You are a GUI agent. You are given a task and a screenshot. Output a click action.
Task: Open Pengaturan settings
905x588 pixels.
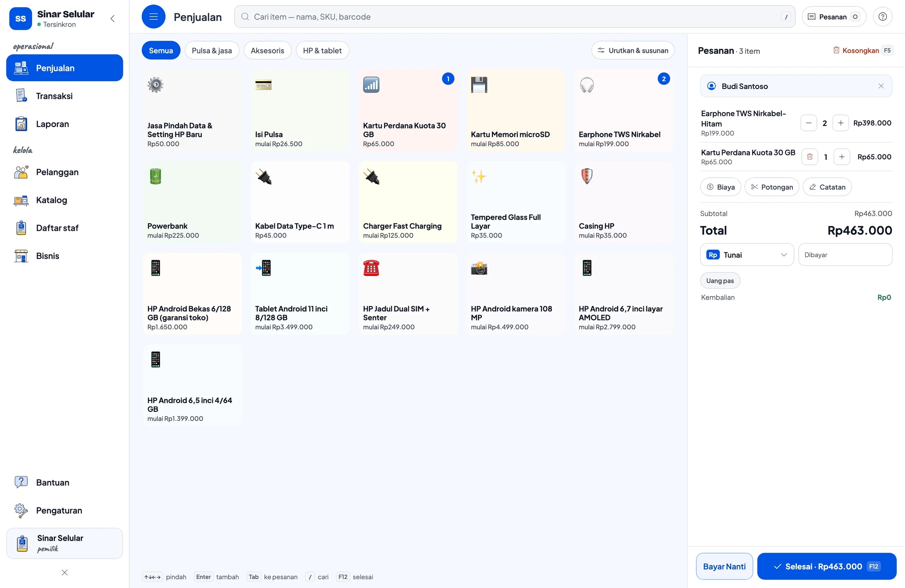(x=64, y=510)
